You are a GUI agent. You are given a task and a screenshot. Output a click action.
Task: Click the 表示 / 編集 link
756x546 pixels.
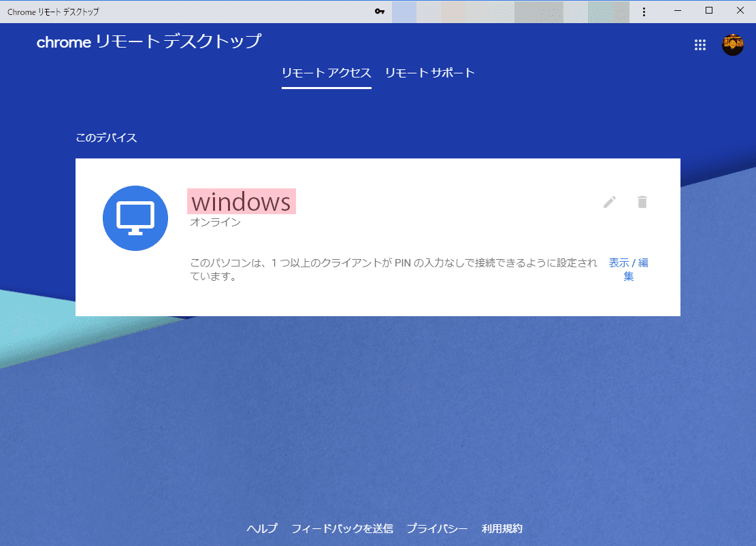pyautogui.click(x=628, y=269)
